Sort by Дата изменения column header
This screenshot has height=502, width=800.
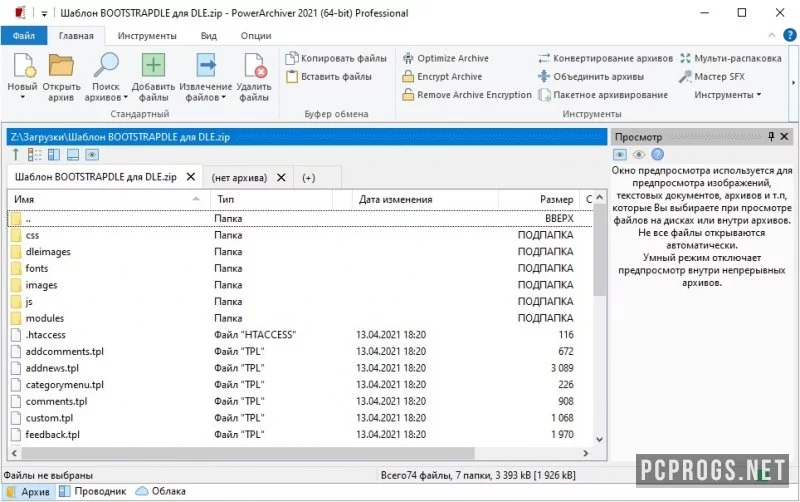pos(426,199)
